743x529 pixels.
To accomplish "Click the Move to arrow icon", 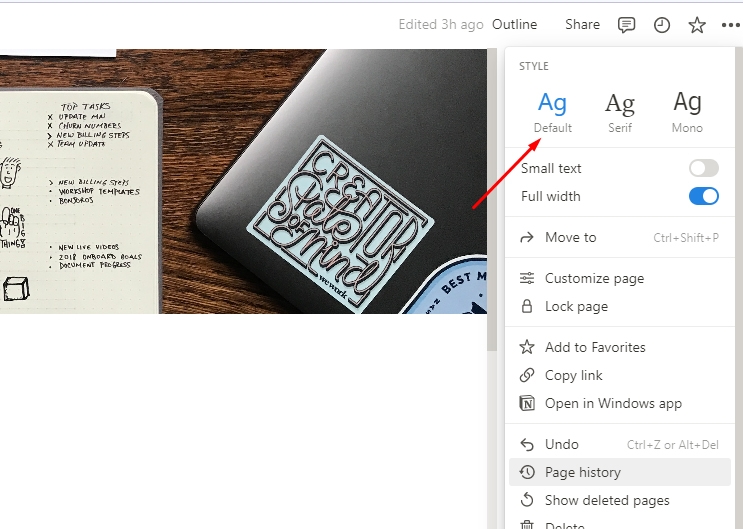I will coord(527,238).
